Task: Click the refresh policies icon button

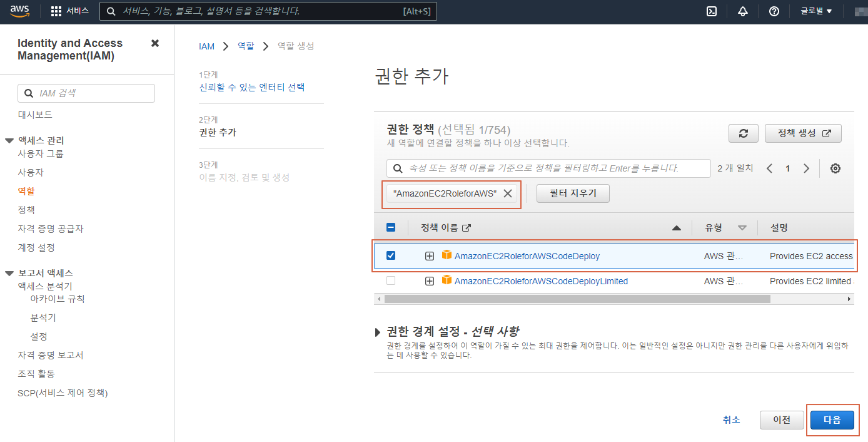Action: [x=744, y=133]
